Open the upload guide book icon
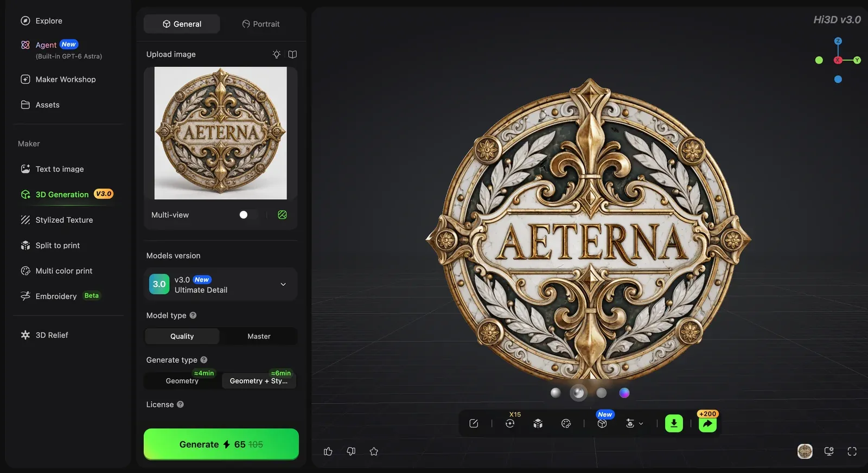 292,54
